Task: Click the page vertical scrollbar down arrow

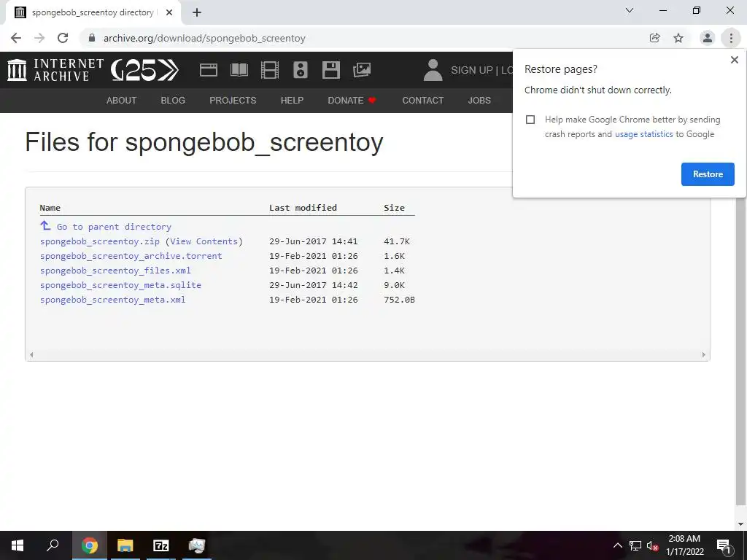Action: (x=741, y=525)
